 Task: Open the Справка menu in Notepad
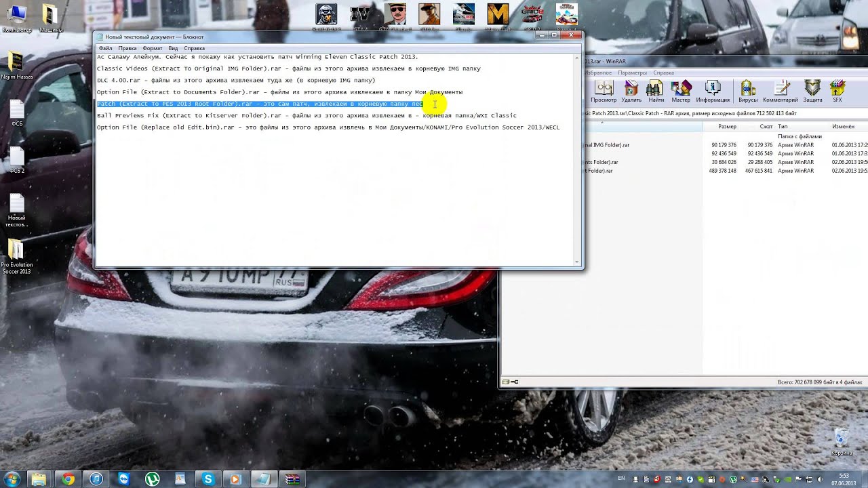pyautogui.click(x=194, y=48)
